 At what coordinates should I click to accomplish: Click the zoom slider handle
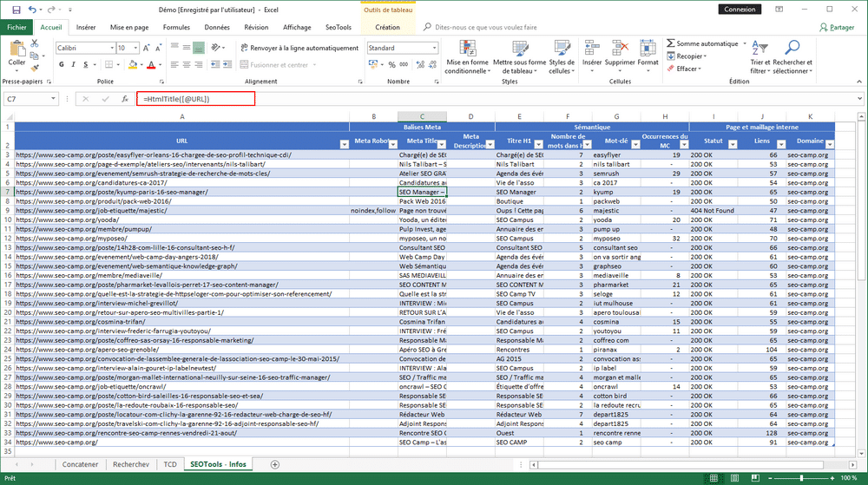click(x=801, y=478)
